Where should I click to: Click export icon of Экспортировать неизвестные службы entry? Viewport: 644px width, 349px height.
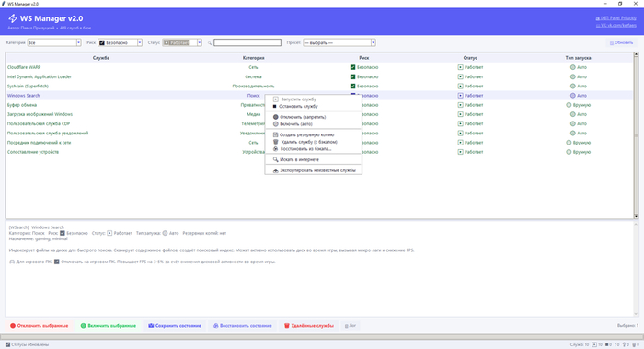click(x=276, y=170)
